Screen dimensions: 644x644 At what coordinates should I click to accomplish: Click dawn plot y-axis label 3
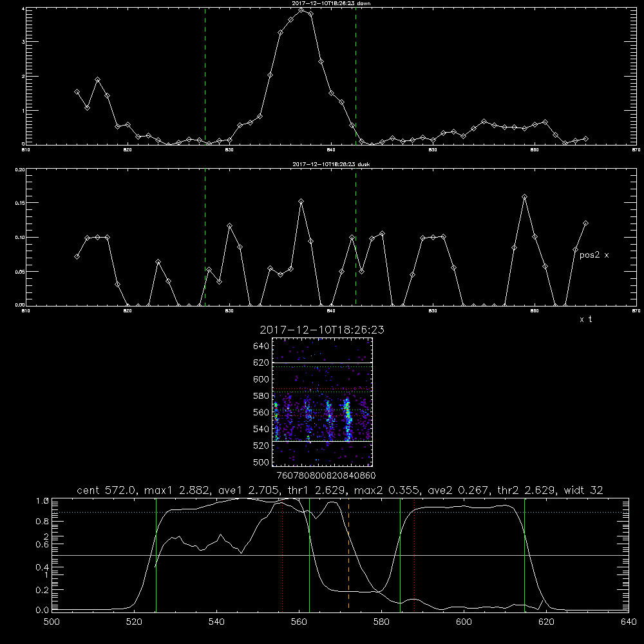click(23, 42)
